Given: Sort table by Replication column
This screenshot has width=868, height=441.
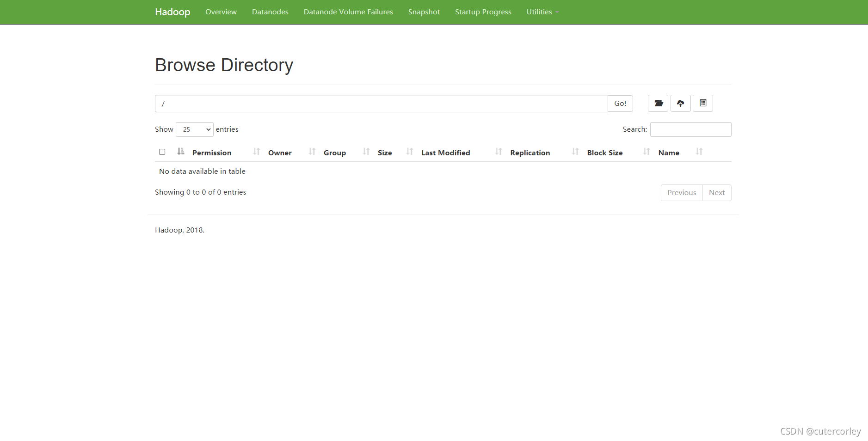Looking at the screenshot, I should tap(530, 153).
